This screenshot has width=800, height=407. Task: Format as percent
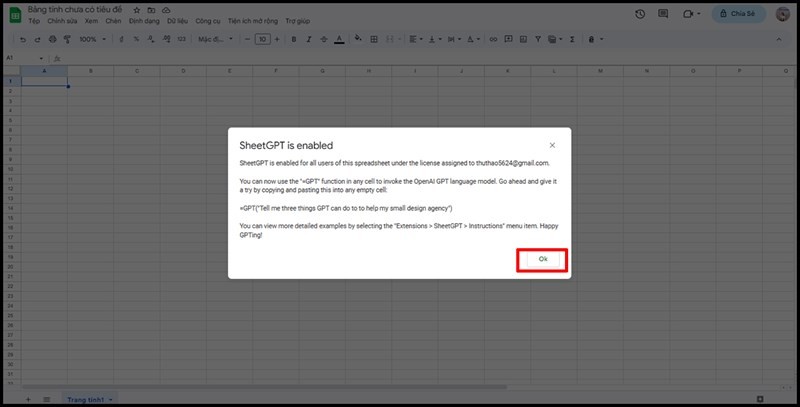(136, 39)
